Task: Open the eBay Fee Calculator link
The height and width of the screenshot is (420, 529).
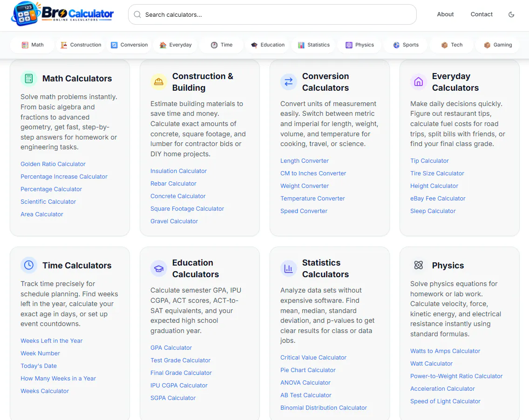Action: [x=438, y=199]
